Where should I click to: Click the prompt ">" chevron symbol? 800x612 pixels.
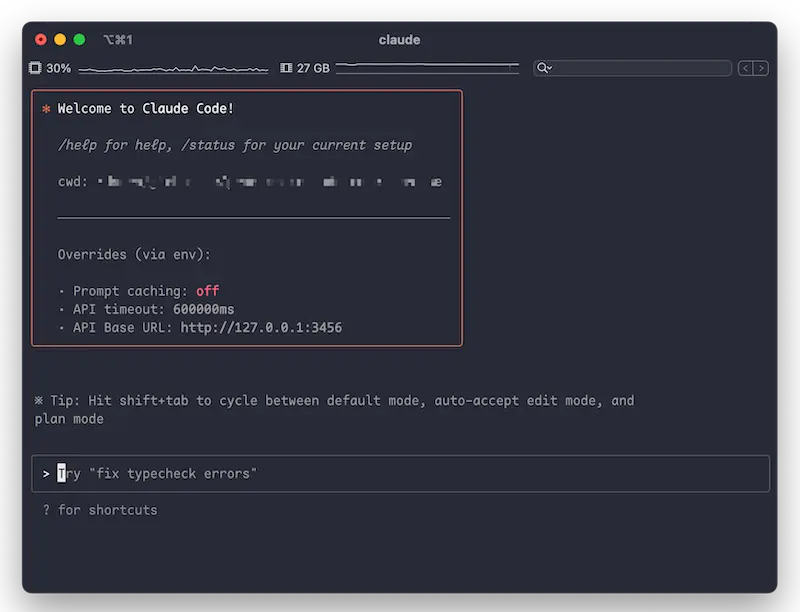tap(46, 474)
